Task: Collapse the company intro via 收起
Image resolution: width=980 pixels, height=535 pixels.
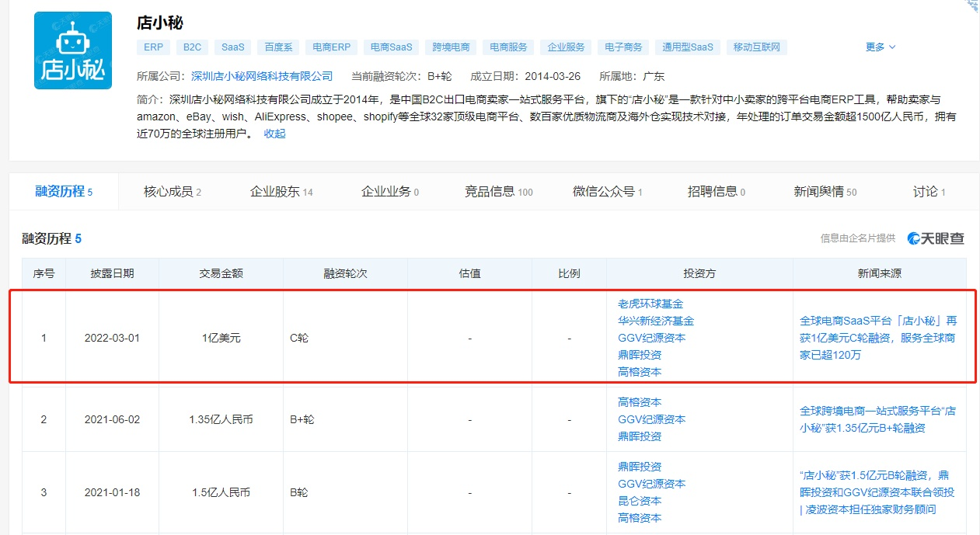Action: (274, 134)
